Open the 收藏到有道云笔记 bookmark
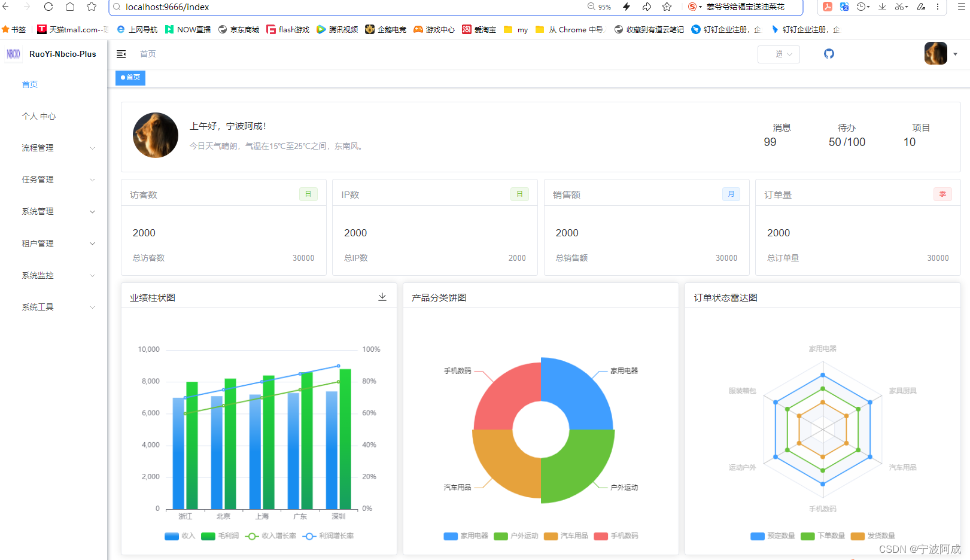970x560 pixels. click(x=649, y=29)
